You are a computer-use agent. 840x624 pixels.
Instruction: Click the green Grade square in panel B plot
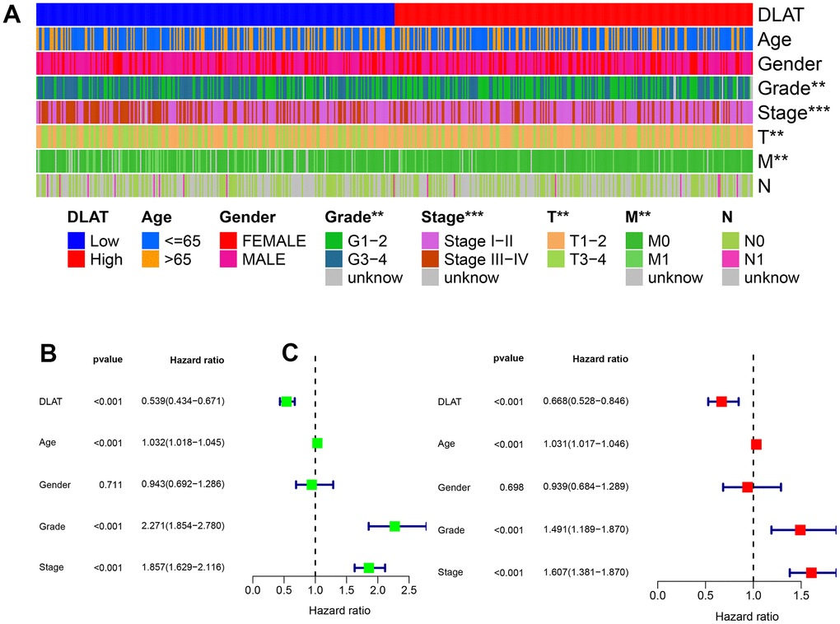pos(394,526)
